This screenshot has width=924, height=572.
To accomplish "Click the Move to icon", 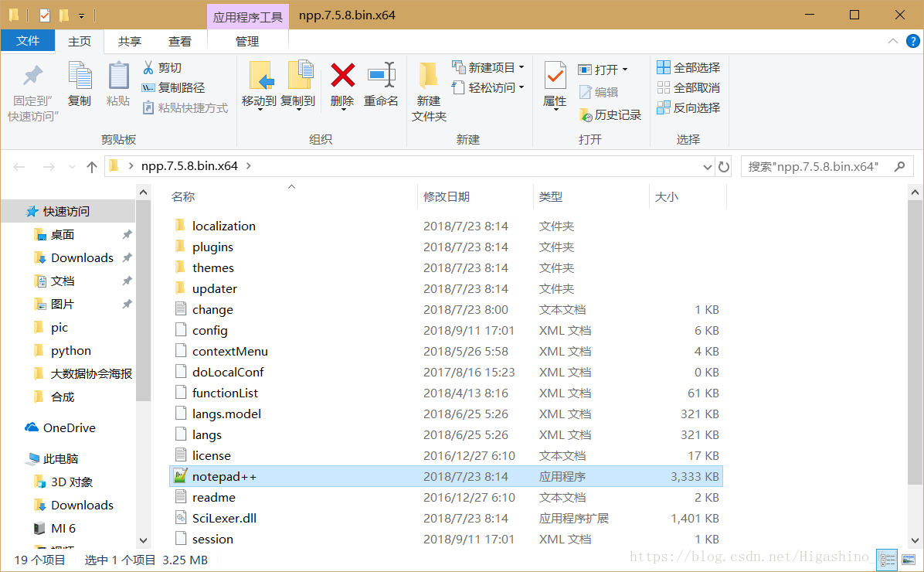I will coord(260,76).
